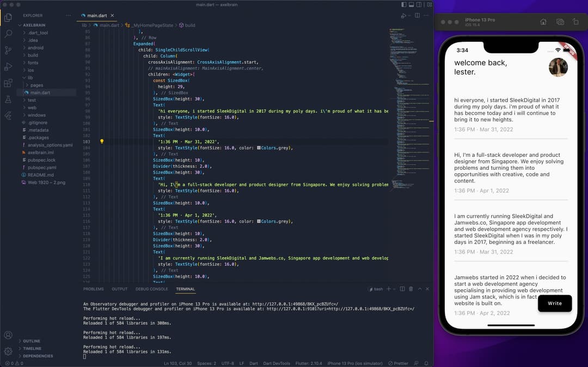The height and width of the screenshot is (367, 588).
Task: Collapse the lib folder
Action: [x=30, y=78]
